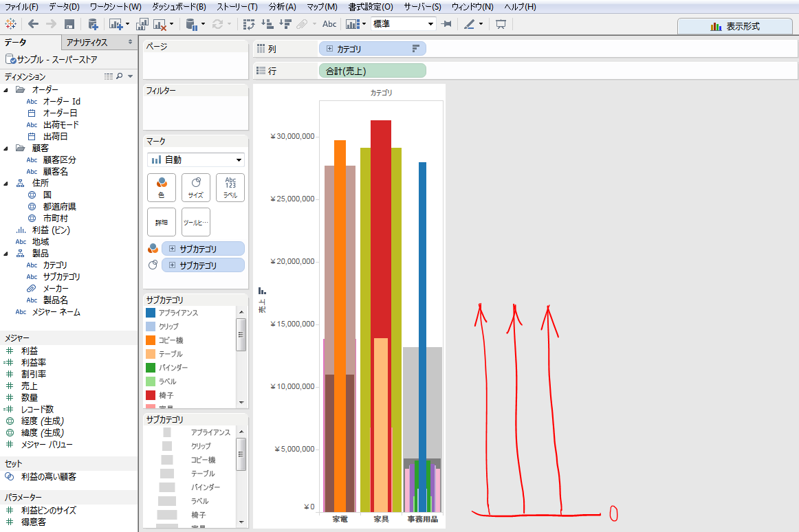Switch to the アナリティクス tab
Image resolution: width=799 pixels, height=532 pixels.
(86, 42)
